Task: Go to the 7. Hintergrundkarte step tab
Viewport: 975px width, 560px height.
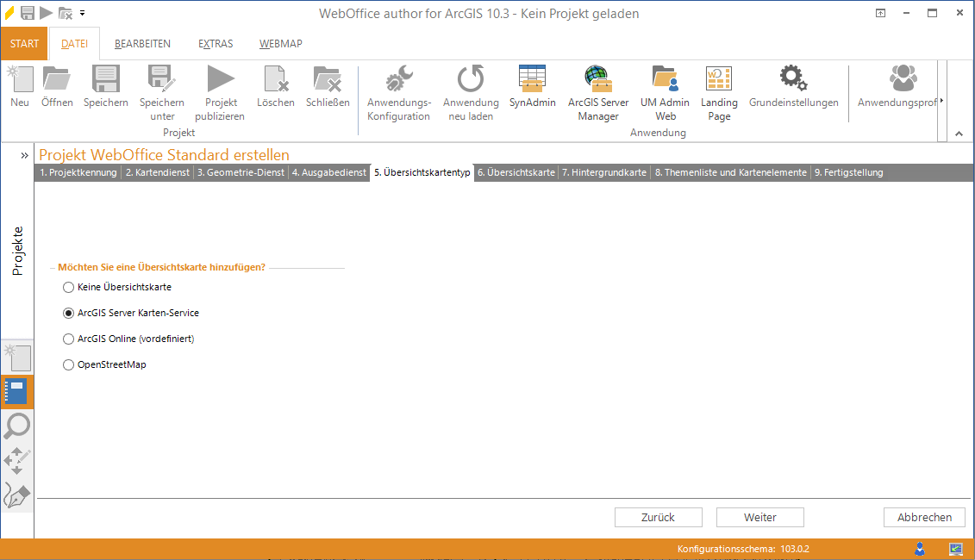Action: (x=603, y=172)
